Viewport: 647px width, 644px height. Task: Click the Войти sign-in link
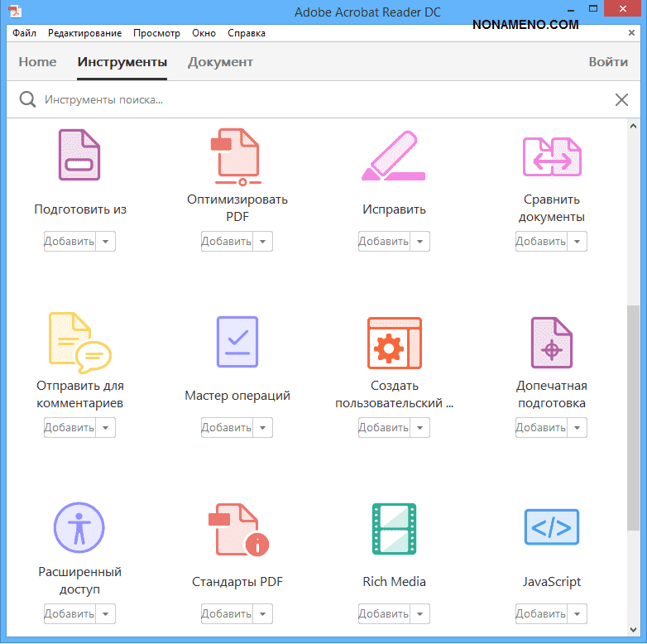[607, 62]
